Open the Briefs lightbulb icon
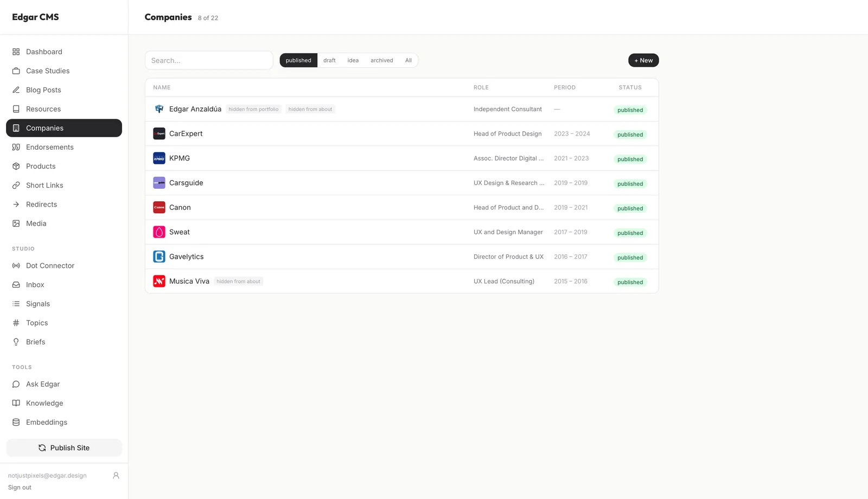868x499 pixels. [16, 342]
